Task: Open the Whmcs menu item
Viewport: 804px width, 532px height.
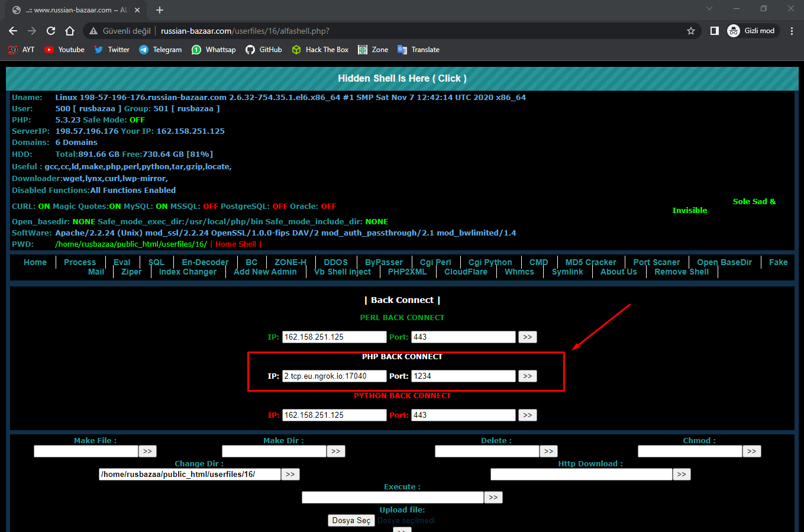Action: [x=519, y=272]
